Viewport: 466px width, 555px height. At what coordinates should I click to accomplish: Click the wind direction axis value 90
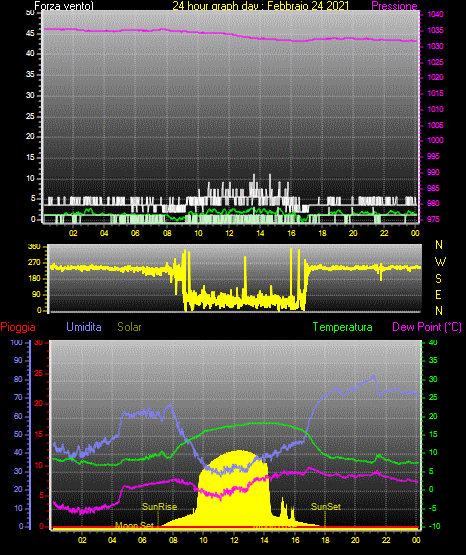click(x=36, y=294)
